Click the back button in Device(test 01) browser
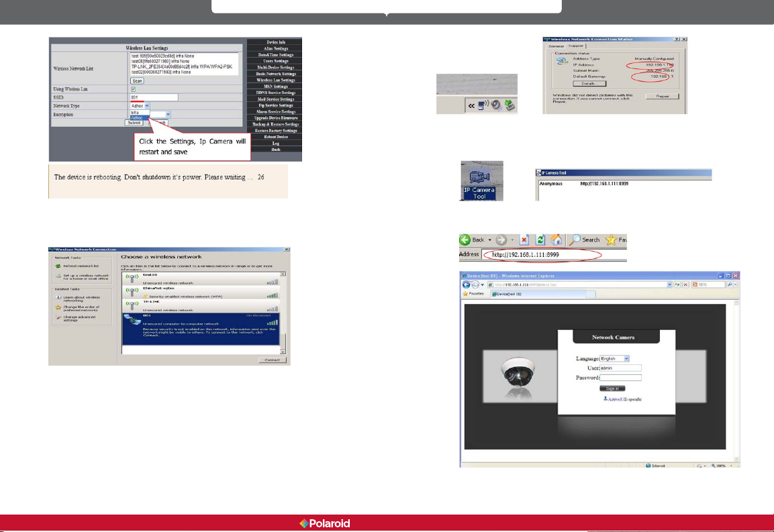774x532 pixels. coord(466,284)
